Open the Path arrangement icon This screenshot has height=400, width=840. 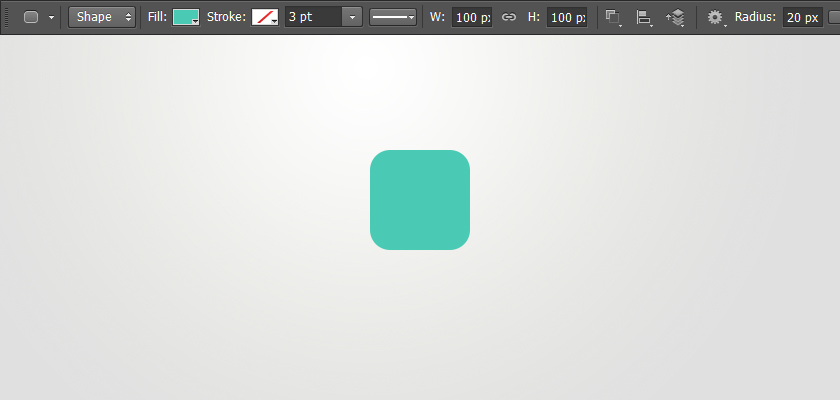point(676,17)
